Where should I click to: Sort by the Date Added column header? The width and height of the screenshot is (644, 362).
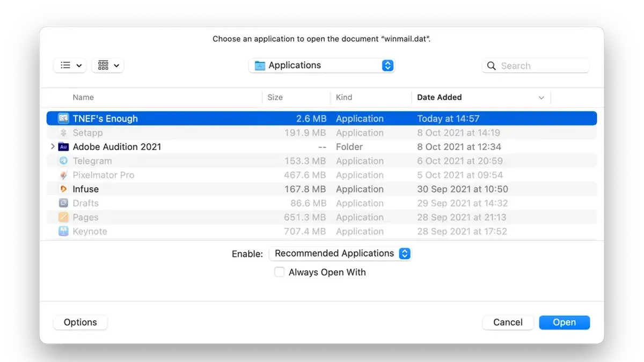(x=439, y=97)
